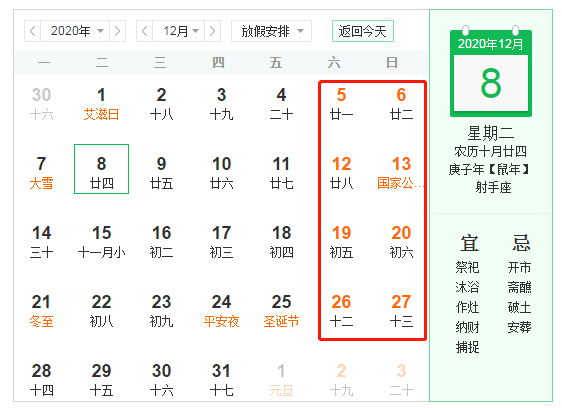Click the 宜 heading
562x408 pixels.
pyautogui.click(x=469, y=243)
